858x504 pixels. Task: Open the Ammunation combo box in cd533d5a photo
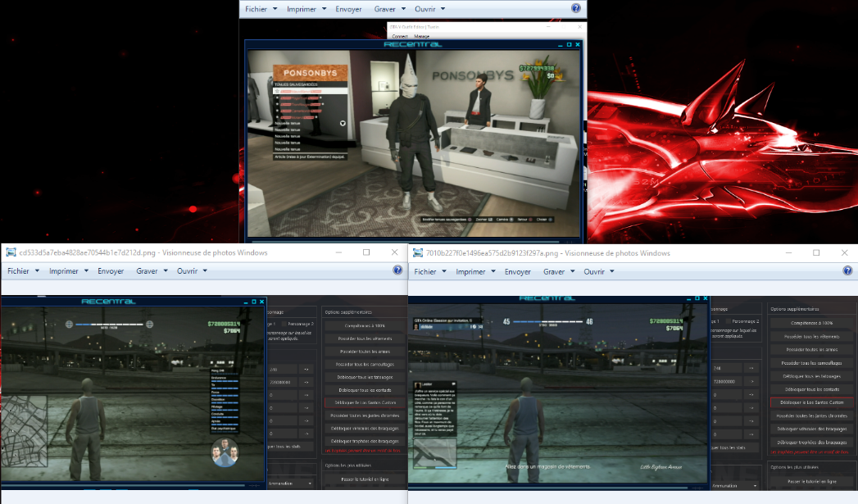[x=291, y=484]
